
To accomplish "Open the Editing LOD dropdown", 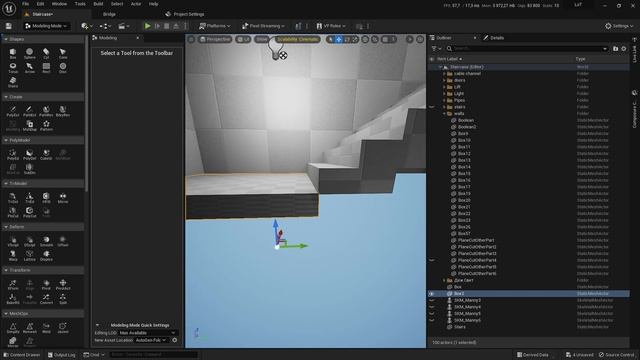I will pos(147,333).
